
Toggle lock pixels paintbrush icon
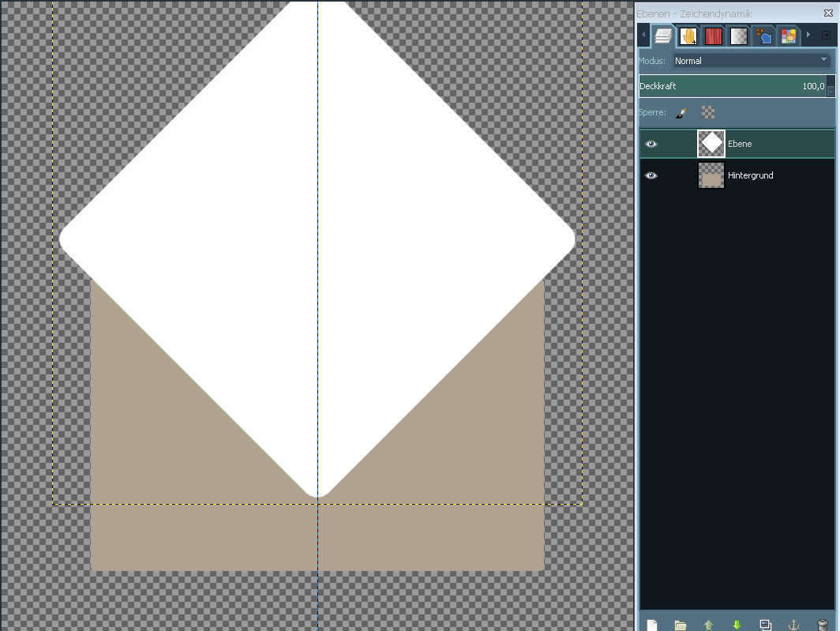point(681,113)
